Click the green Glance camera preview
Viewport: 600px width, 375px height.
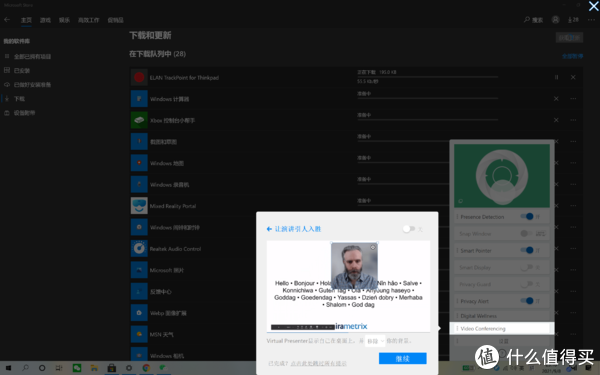[502, 176]
